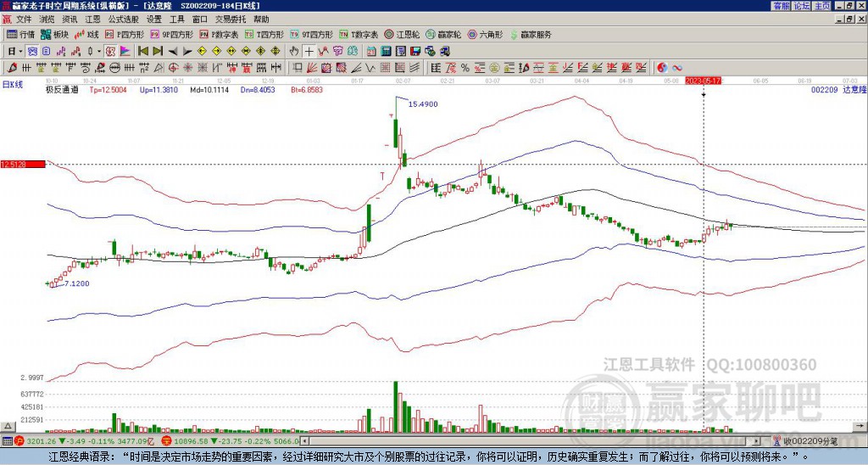Open the 文件 menu

(24, 20)
